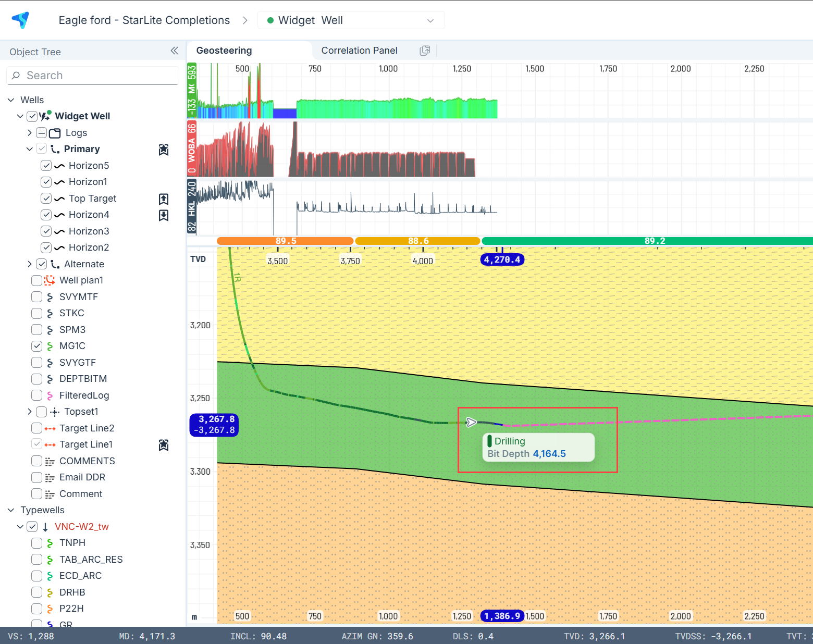Click the search magnifier icon

coord(16,76)
